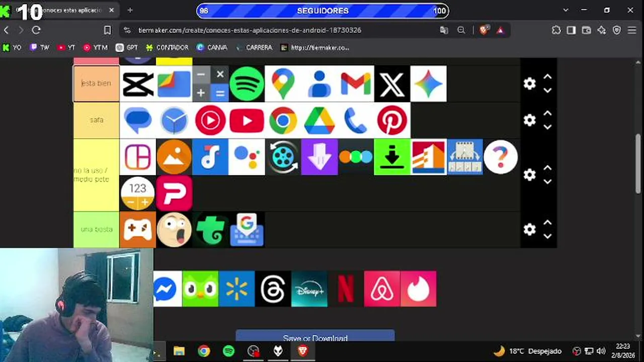Reload the current page
Viewport: 644px width, 362px height.
(x=36, y=30)
